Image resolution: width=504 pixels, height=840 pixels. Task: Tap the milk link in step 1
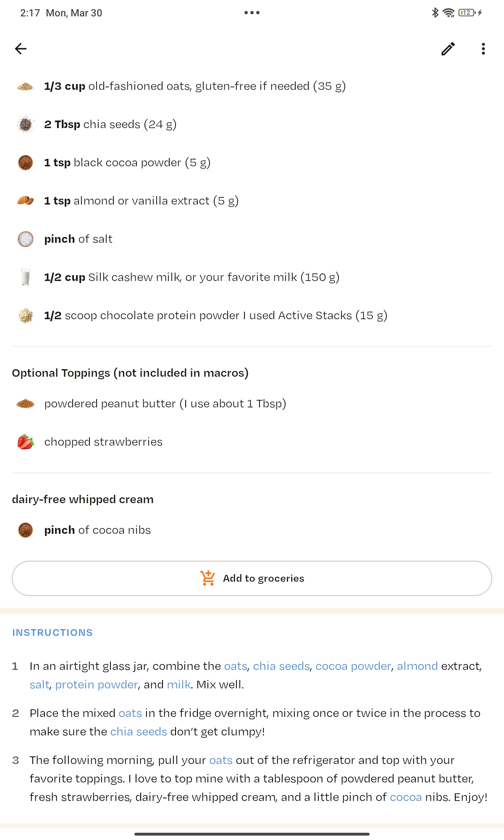coord(178,685)
